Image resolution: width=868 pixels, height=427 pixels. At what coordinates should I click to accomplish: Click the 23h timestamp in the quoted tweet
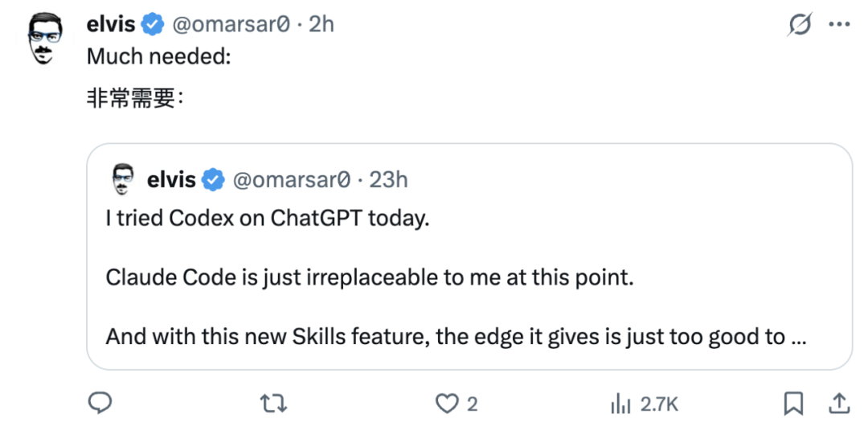[x=388, y=180]
